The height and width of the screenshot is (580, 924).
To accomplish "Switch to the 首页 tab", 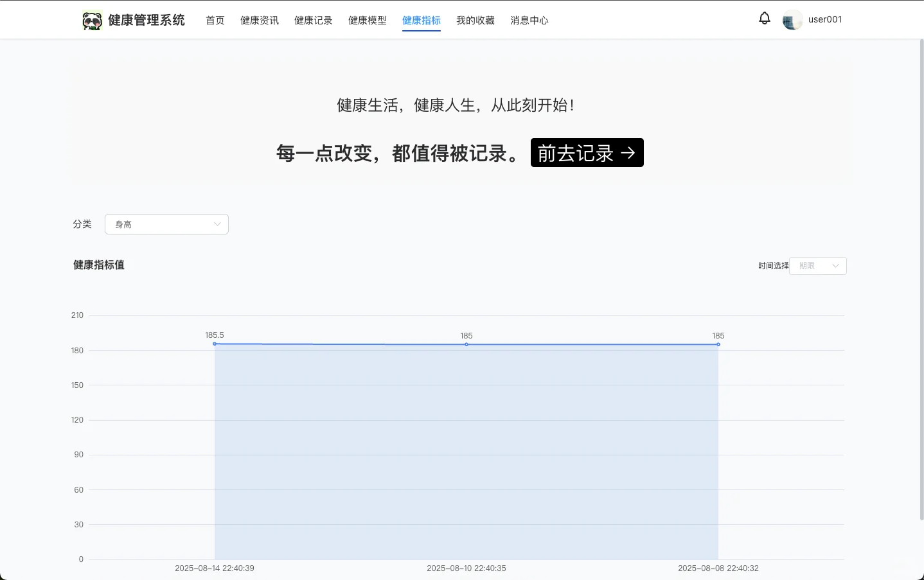I will (x=215, y=20).
